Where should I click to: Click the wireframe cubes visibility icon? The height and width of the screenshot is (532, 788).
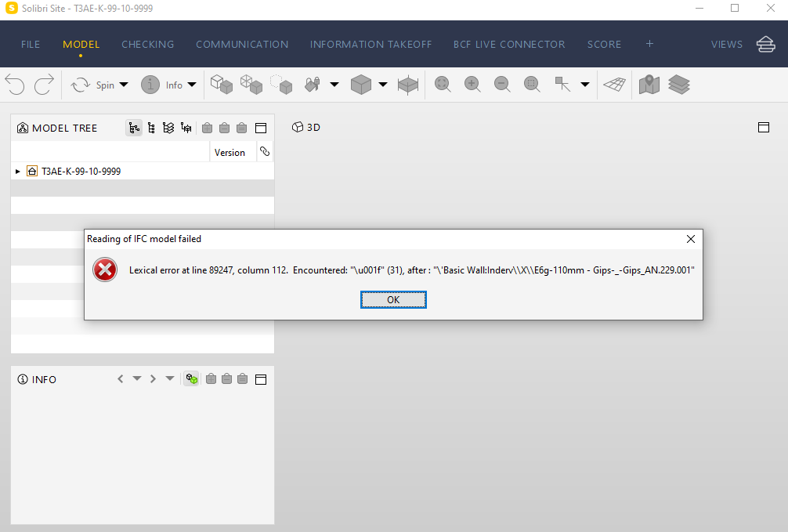point(251,85)
